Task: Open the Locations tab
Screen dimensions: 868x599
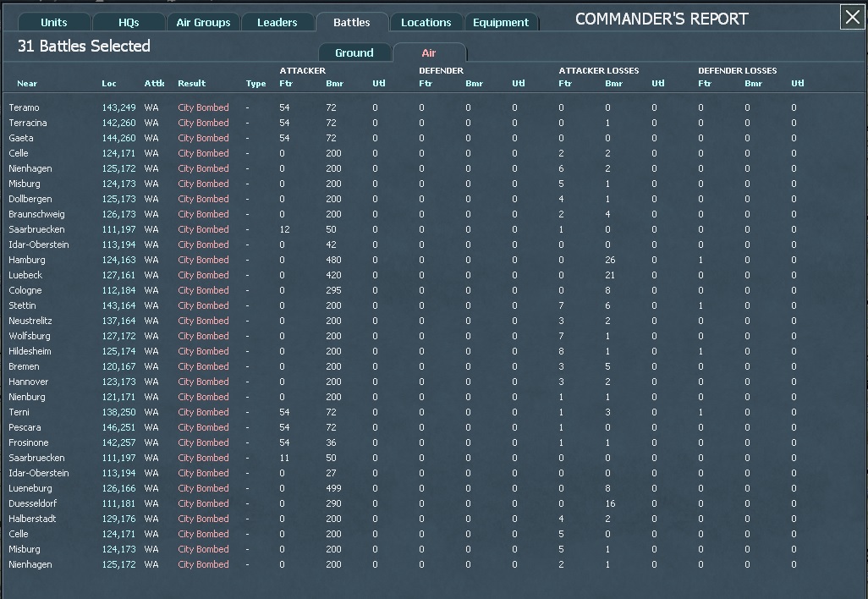Action: pos(426,22)
